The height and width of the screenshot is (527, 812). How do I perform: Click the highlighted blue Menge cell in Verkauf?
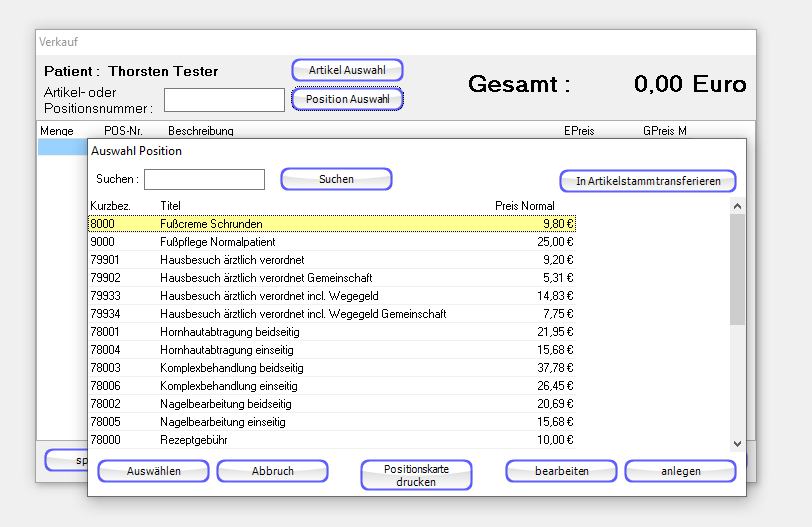point(63,147)
